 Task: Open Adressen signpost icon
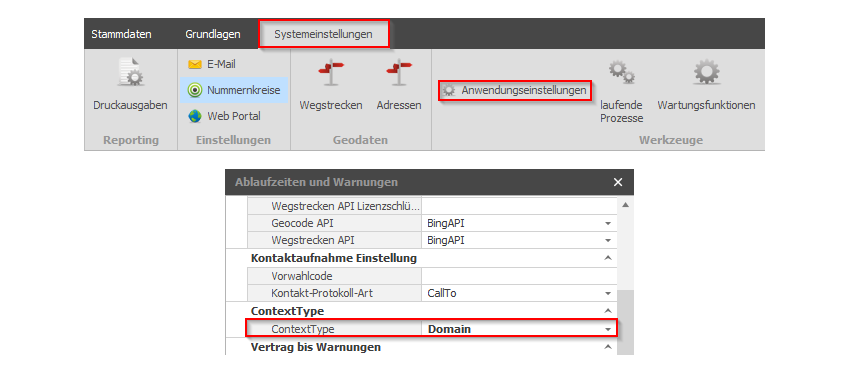(x=399, y=72)
